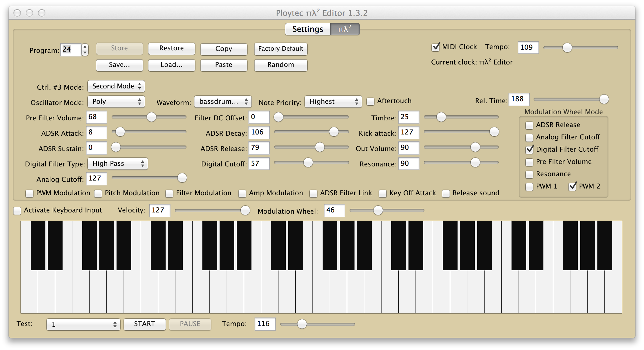Image resolution: width=644 pixels, height=350 pixels.
Task: Click the Resonance slider knob
Action: tap(475, 162)
